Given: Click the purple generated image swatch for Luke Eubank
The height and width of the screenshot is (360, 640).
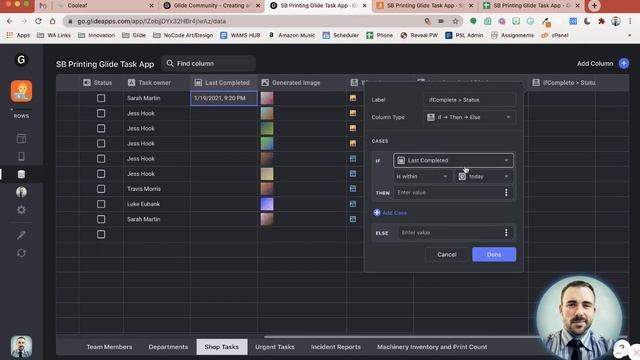Looking at the screenshot, I should 267,204.
